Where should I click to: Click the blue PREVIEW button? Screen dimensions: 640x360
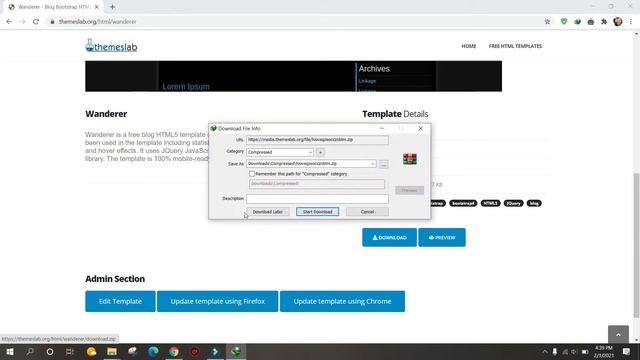point(442,237)
